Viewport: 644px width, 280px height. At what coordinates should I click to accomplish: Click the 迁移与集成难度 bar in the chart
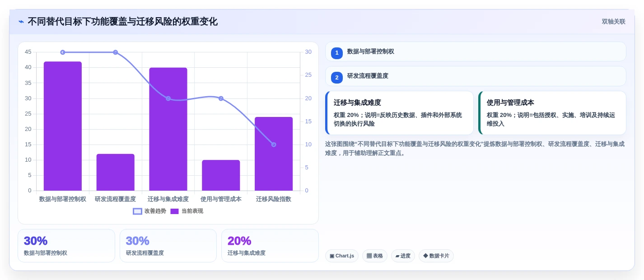[168, 129]
